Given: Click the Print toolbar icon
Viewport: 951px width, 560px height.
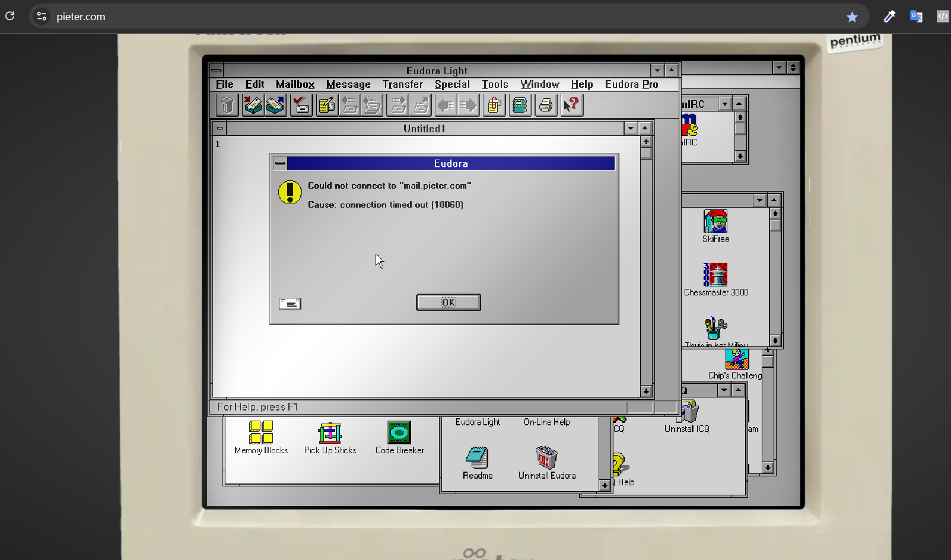Looking at the screenshot, I should [x=546, y=106].
